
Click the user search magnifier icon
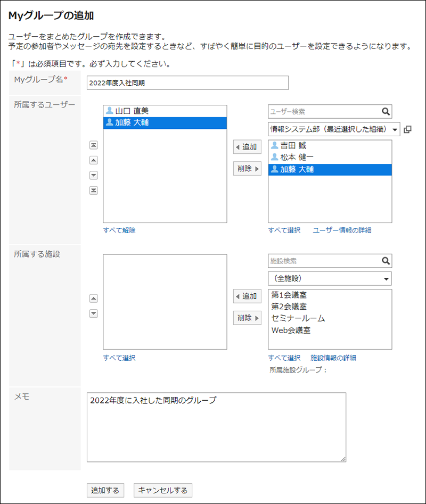[x=386, y=112]
